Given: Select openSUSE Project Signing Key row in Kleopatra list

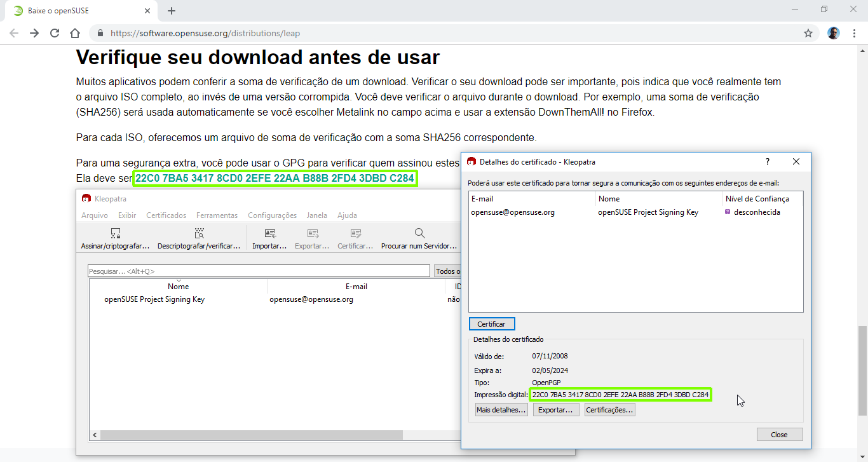Looking at the screenshot, I should pos(275,299).
